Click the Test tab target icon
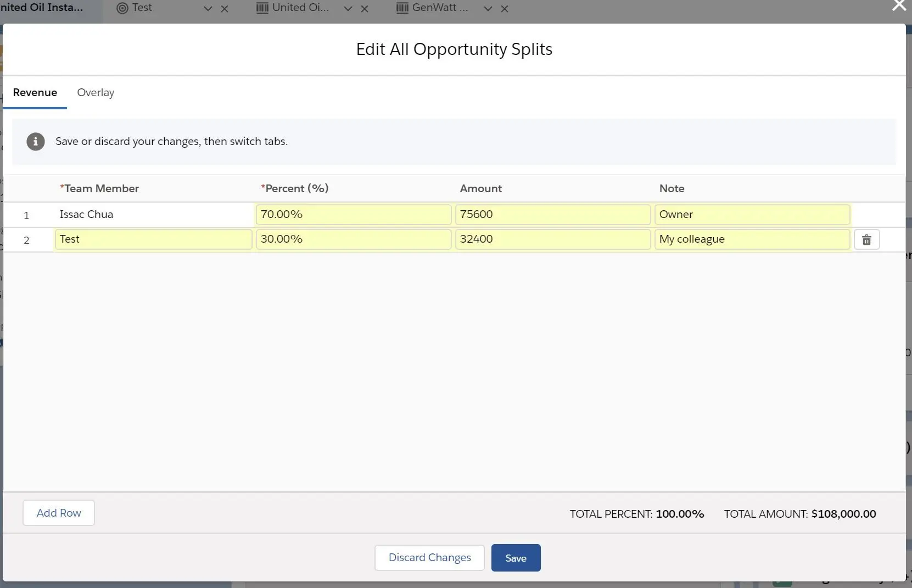Viewport: 912px width, 588px height. 122,8
